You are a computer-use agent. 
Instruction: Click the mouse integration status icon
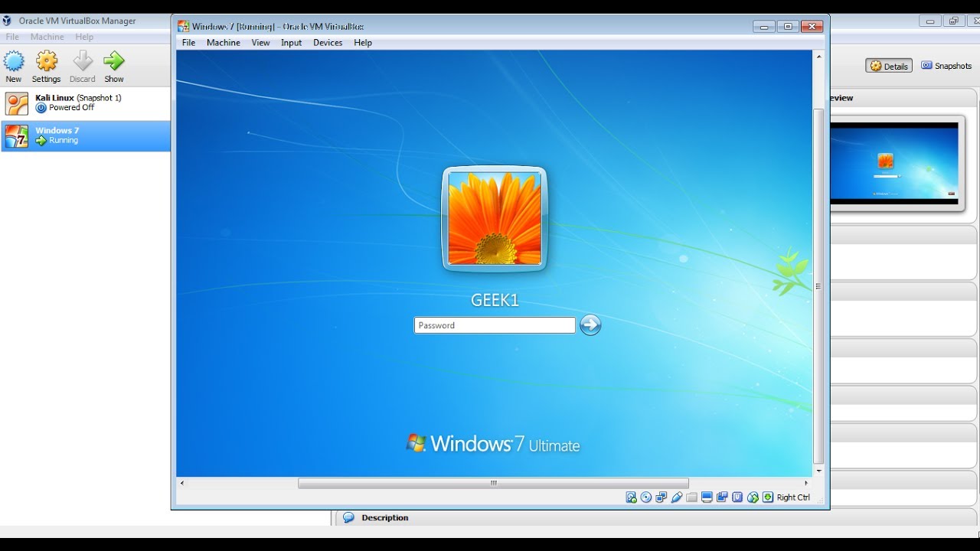coord(753,497)
